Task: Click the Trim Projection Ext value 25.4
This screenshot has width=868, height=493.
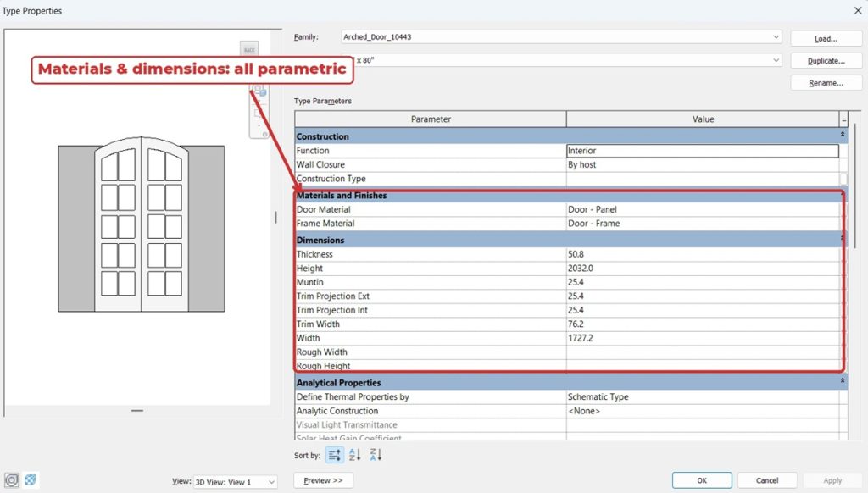Action: pyautogui.click(x=703, y=296)
